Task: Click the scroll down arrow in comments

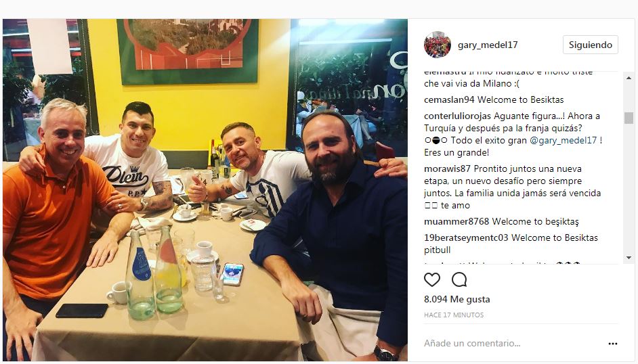Action: [629, 258]
